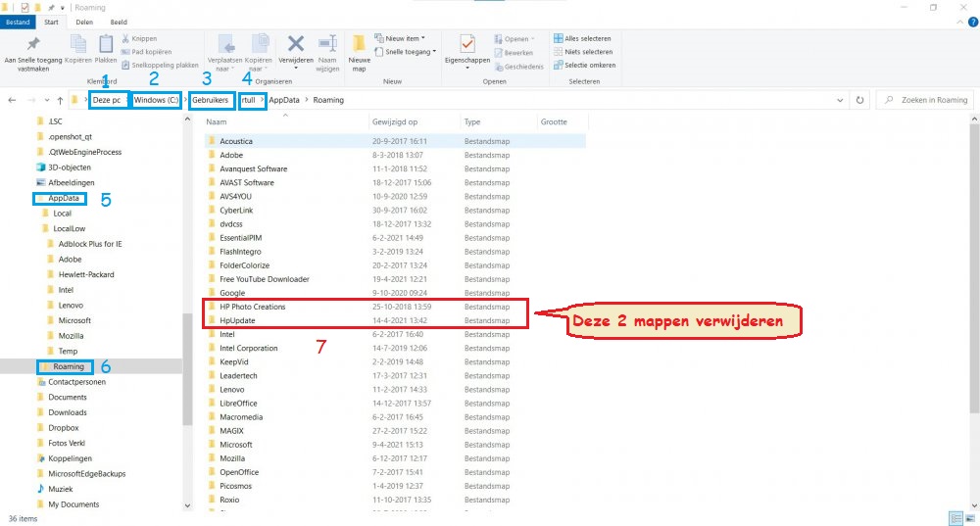Switch to the Beeld tab
The width and height of the screenshot is (980, 526).
(x=119, y=22)
